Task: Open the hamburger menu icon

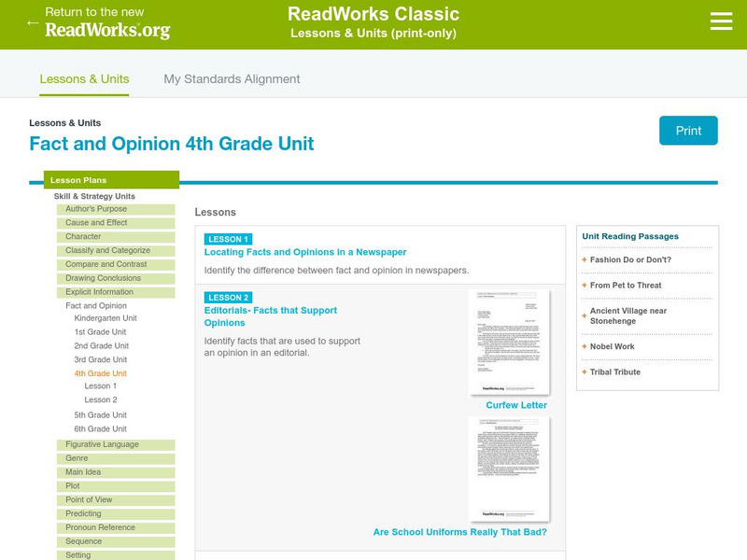Action: click(721, 21)
